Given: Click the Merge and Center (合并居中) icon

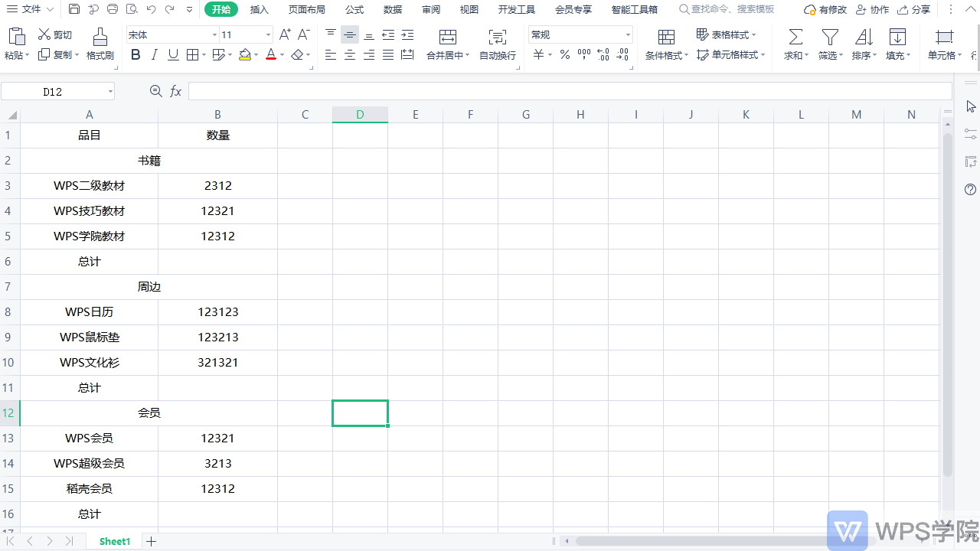Looking at the screenshot, I should point(448,37).
